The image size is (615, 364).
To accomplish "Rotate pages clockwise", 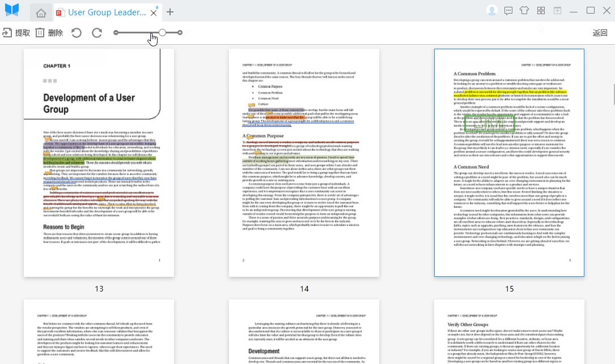I will tap(97, 33).
